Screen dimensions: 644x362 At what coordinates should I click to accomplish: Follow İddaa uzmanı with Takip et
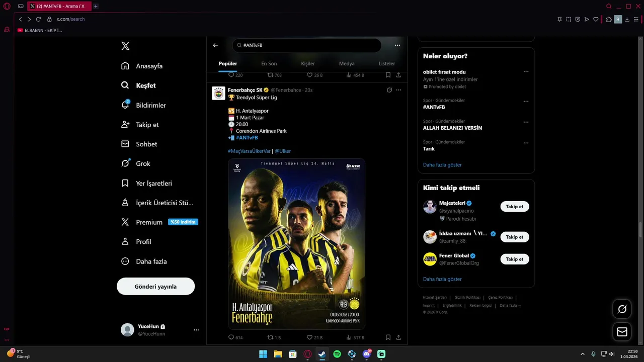pos(514,237)
